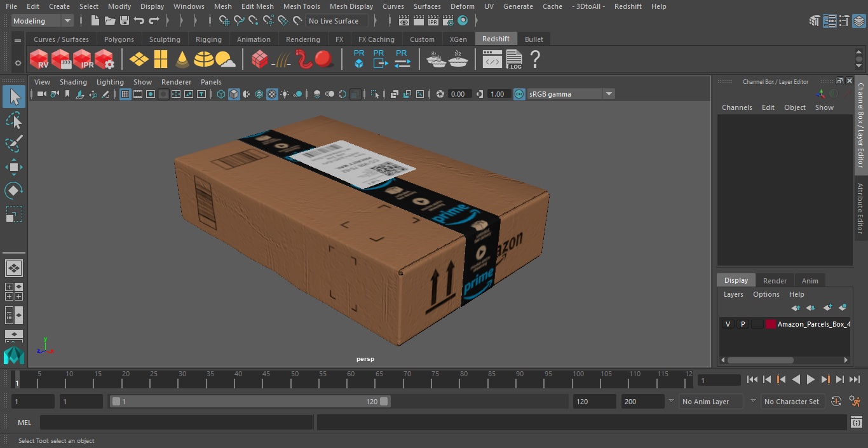Viewport: 868px width, 448px height.
Task: Open animation preferences running-man icon
Action: 855,402
